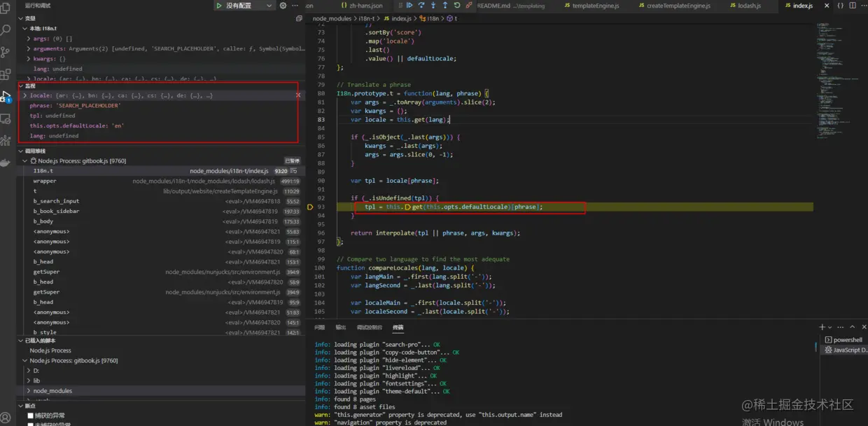Click the debug Continue button

(410, 6)
